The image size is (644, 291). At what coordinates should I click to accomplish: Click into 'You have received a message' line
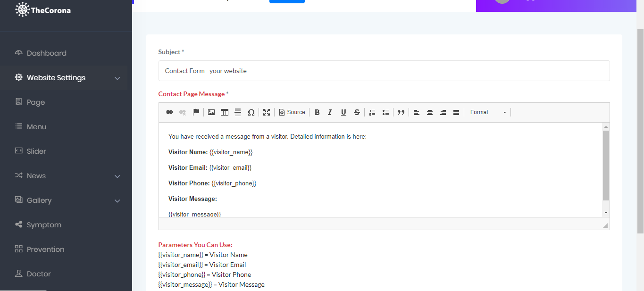[x=267, y=137]
